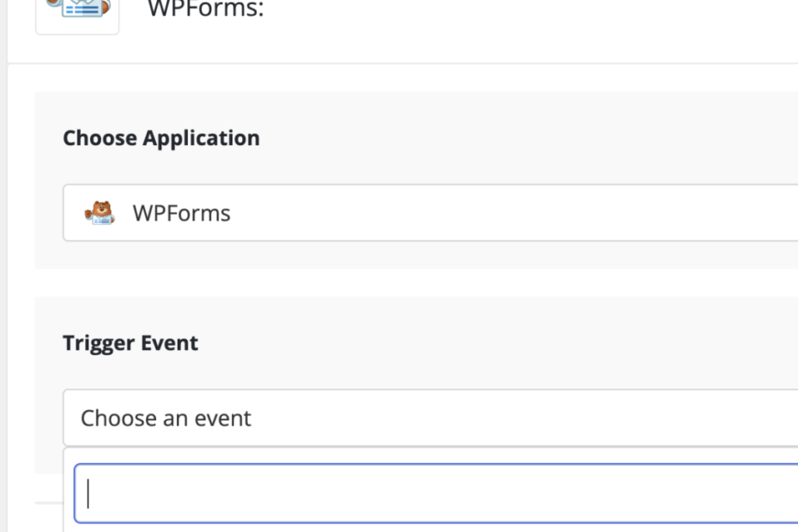Click the "WPForms:" step title
798x532 pixels.
pos(206,10)
